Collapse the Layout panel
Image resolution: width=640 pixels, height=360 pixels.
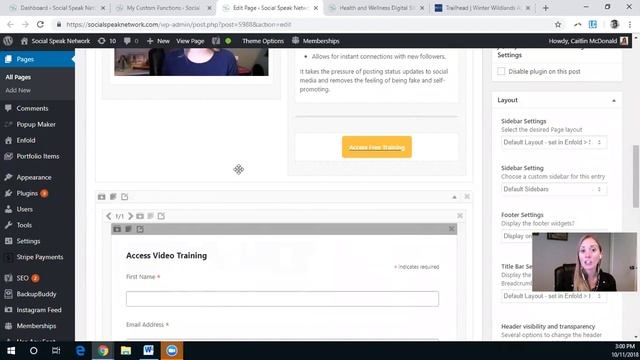[x=613, y=100]
